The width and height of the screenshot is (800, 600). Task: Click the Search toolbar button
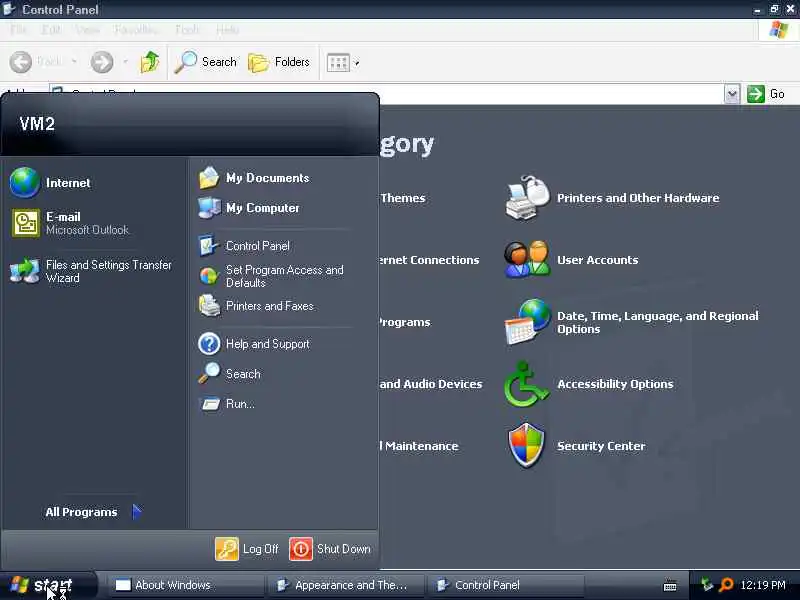205,62
